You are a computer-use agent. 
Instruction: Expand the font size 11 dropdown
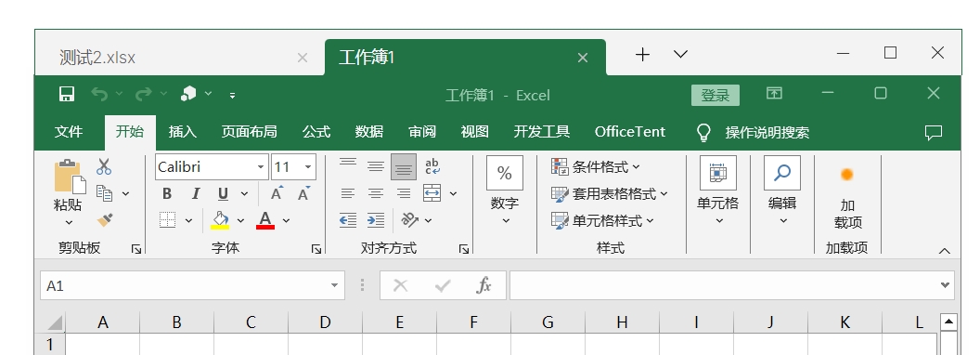tap(308, 167)
